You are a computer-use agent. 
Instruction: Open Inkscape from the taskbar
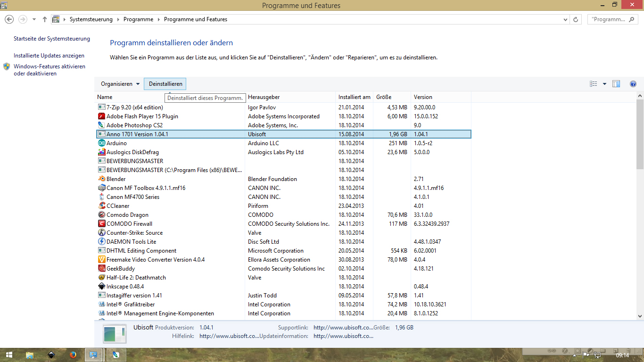(x=51, y=355)
